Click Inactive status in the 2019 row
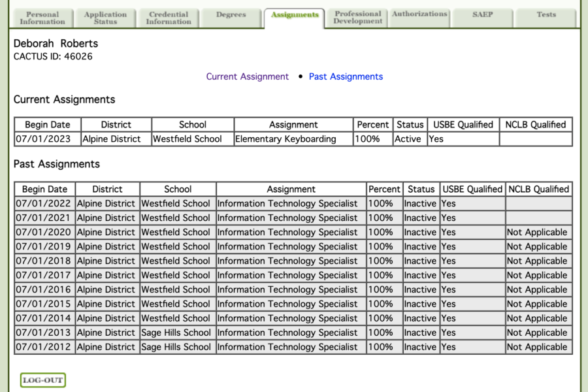This screenshot has width=588, height=392. pyautogui.click(x=421, y=246)
